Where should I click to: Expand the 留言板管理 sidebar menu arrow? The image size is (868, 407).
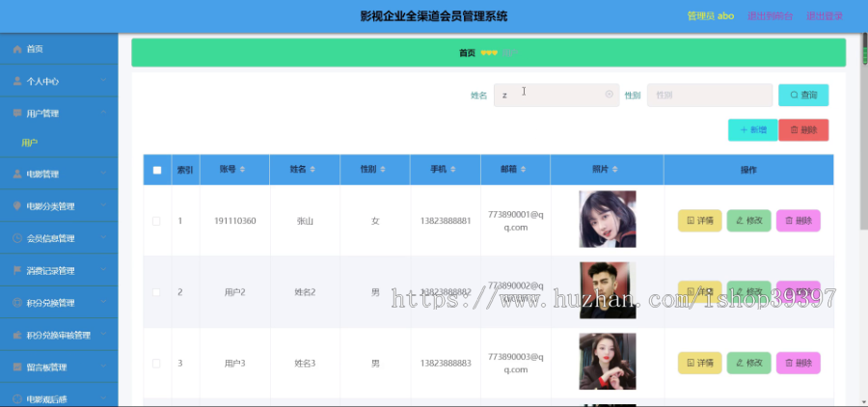point(103,366)
